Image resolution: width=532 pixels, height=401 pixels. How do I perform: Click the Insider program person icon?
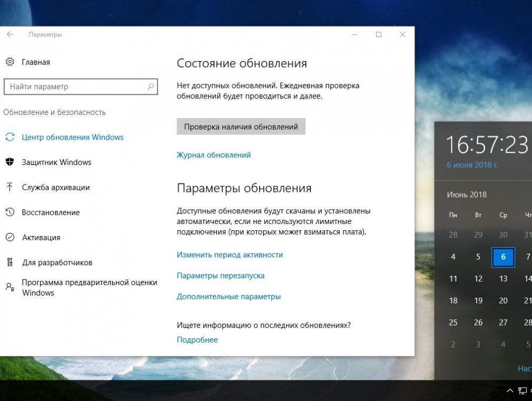(x=10, y=287)
